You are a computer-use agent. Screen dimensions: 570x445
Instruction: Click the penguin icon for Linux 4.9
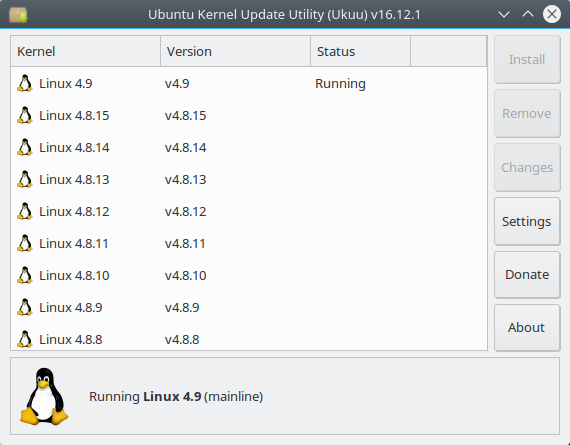(25, 83)
